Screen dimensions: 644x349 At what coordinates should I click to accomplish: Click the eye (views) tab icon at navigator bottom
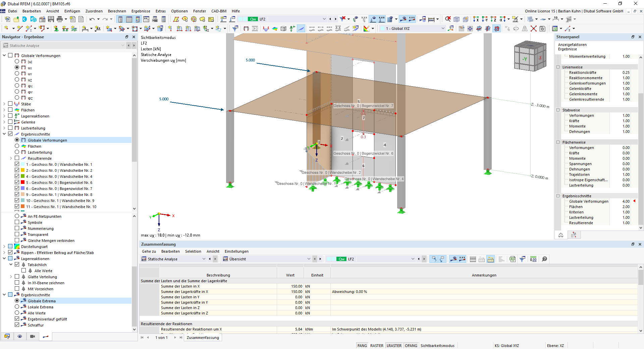point(20,336)
